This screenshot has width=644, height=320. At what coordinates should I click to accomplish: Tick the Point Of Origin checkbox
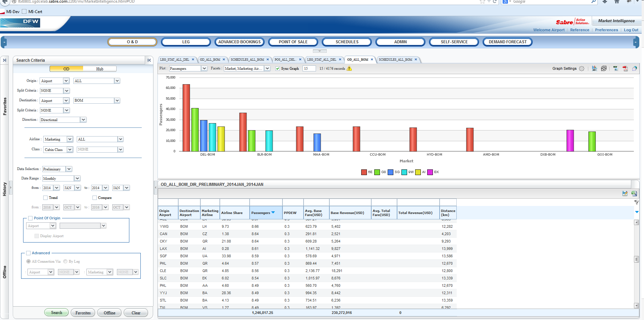point(30,218)
